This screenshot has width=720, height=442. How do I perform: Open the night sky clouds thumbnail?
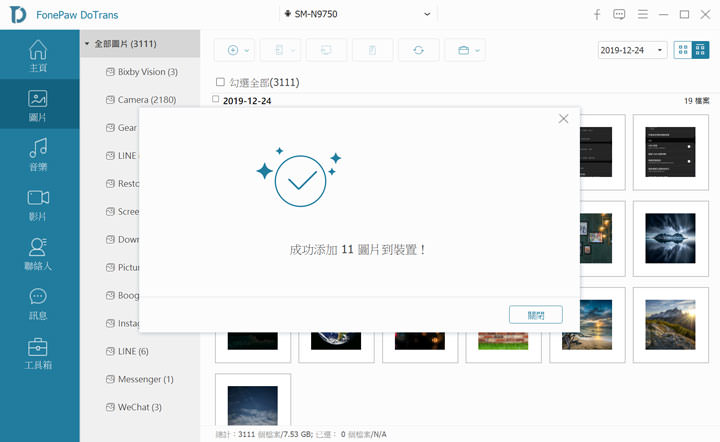(x=253, y=404)
